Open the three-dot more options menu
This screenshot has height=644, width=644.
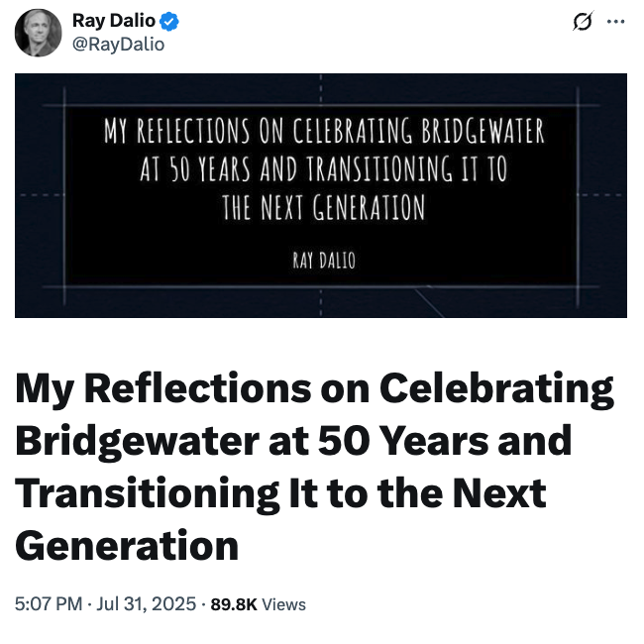click(x=615, y=22)
